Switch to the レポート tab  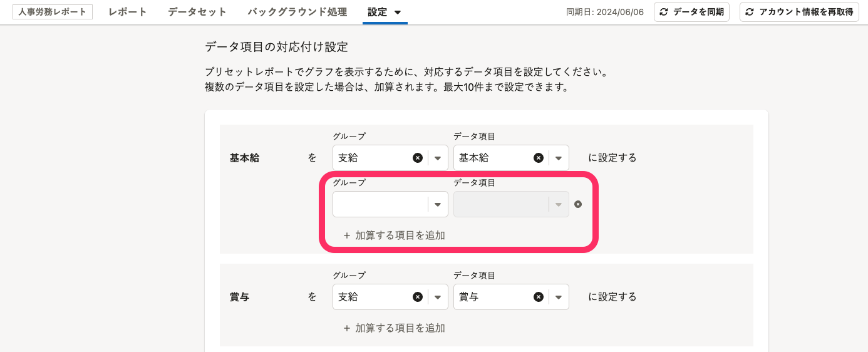128,12
